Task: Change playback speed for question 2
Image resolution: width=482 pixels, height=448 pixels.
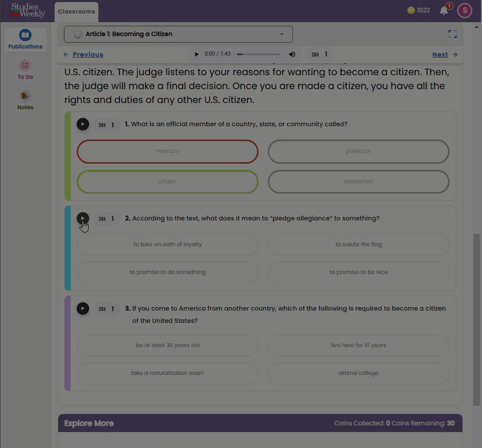Action: [107, 219]
